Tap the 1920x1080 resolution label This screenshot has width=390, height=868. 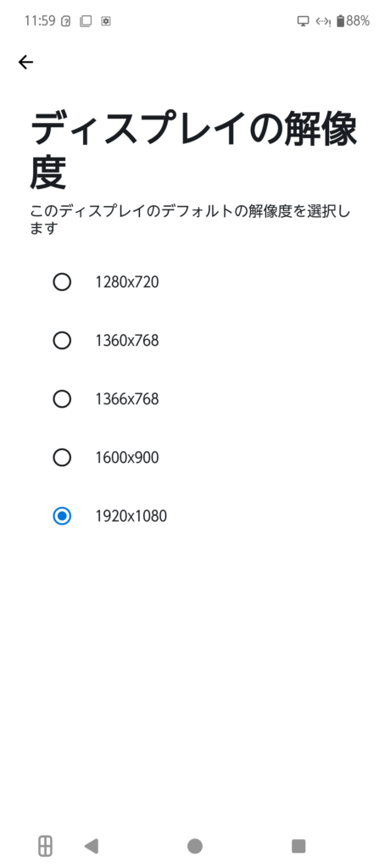click(131, 516)
